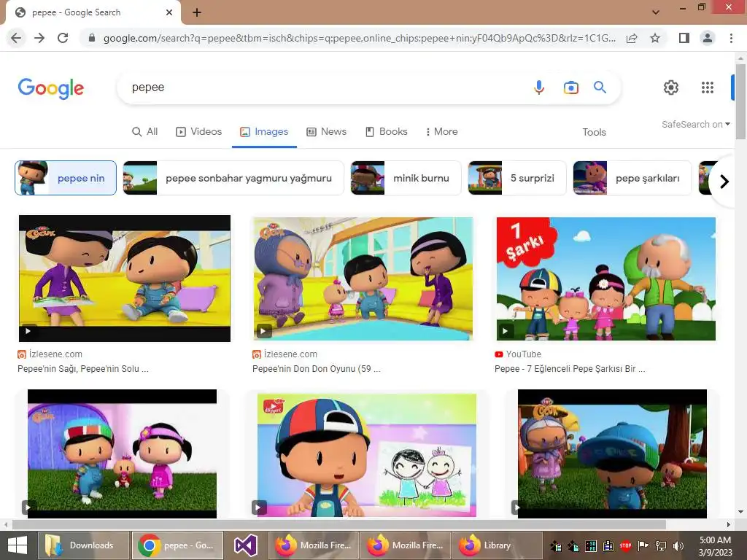Open Windows Start menu
747x560 pixels.
(18, 545)
